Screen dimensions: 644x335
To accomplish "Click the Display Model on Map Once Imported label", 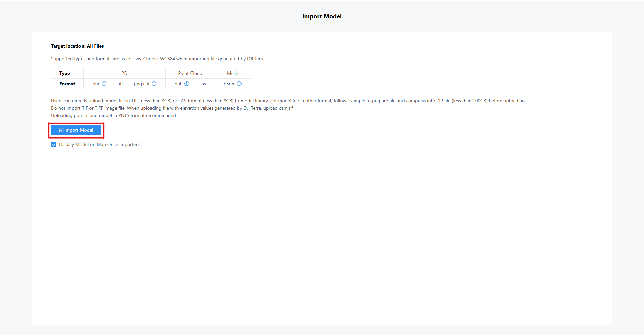I will click(99, 145).
